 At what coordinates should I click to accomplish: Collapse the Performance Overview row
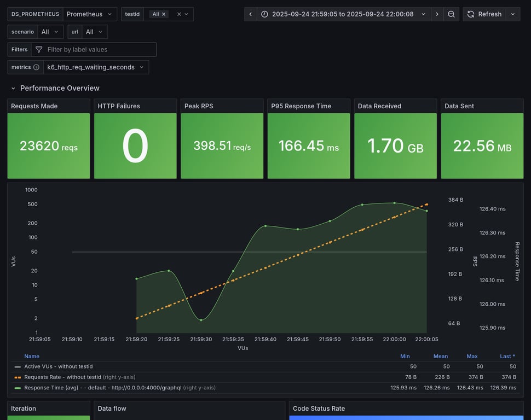click(x=13, y=89)
